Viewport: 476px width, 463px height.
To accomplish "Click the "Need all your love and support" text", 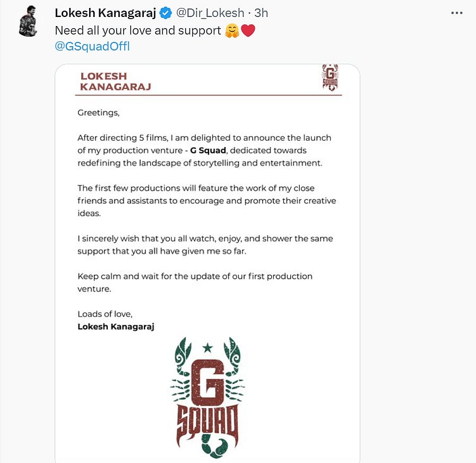I will click(138, 31).
